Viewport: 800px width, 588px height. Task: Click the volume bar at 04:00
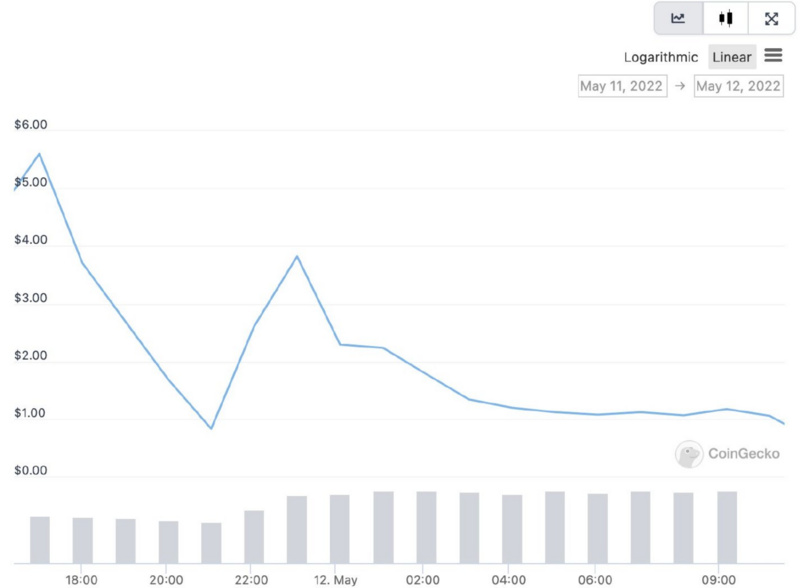(x=512, y=529)
